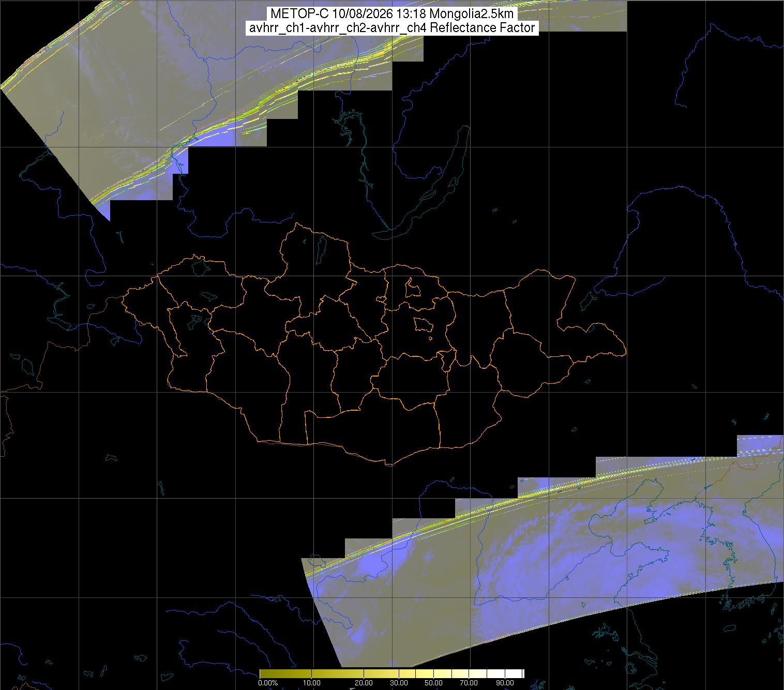Click the colorbar segment between 10.00 and 20.00
784x690 pixels.
click(338, 673)
